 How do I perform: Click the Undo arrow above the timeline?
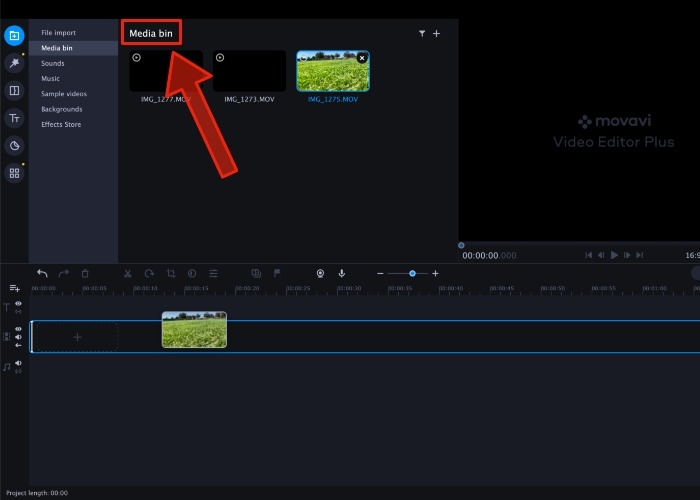[42, 273]
